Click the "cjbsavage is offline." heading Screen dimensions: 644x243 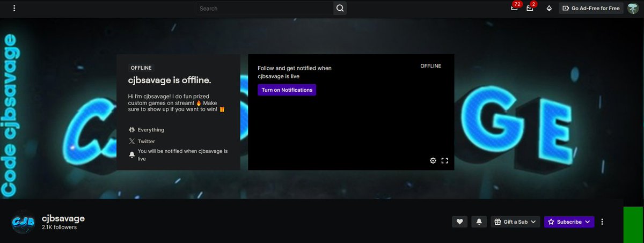[170, 80]
